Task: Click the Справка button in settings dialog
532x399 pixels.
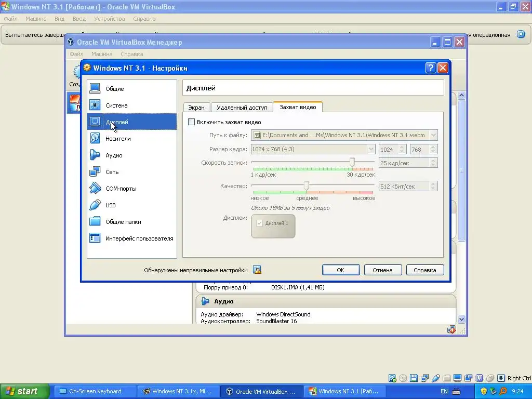Action: [x=425, y=270]
